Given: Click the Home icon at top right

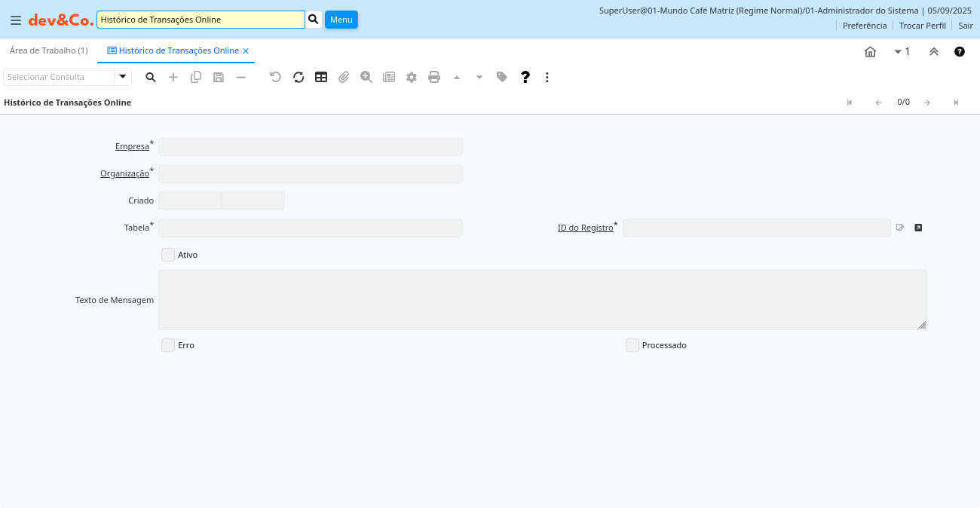Looking at the screenshot, I should (870, 51).
